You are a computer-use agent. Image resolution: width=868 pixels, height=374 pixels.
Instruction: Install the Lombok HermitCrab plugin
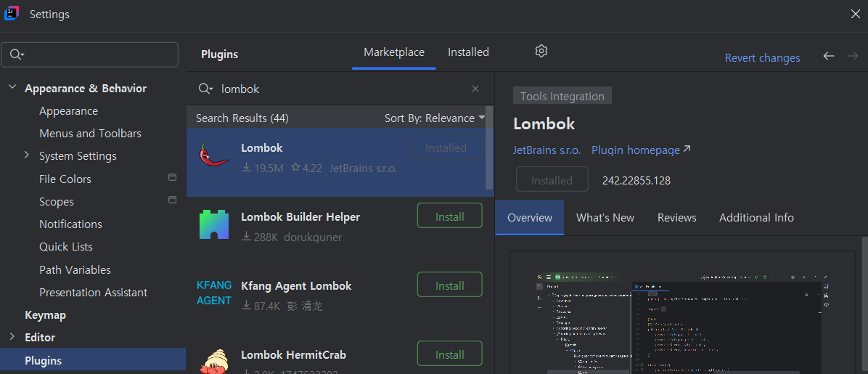pos(449,354)
